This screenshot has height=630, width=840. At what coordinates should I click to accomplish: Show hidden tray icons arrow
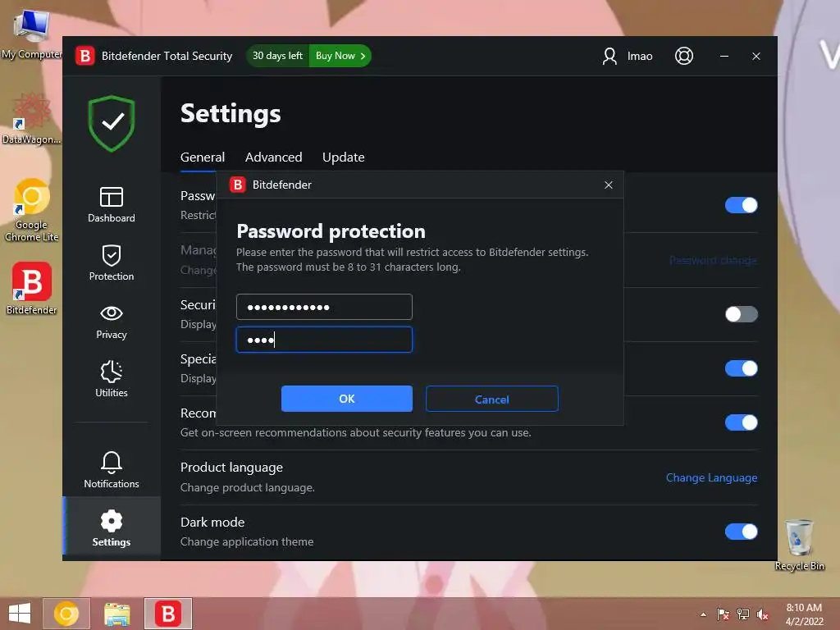tap(703, 614)
